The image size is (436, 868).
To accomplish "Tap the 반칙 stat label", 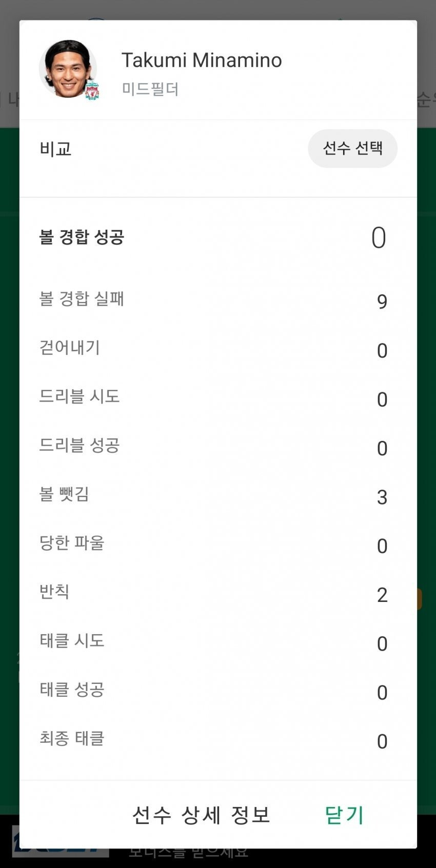I will [54, 592].
